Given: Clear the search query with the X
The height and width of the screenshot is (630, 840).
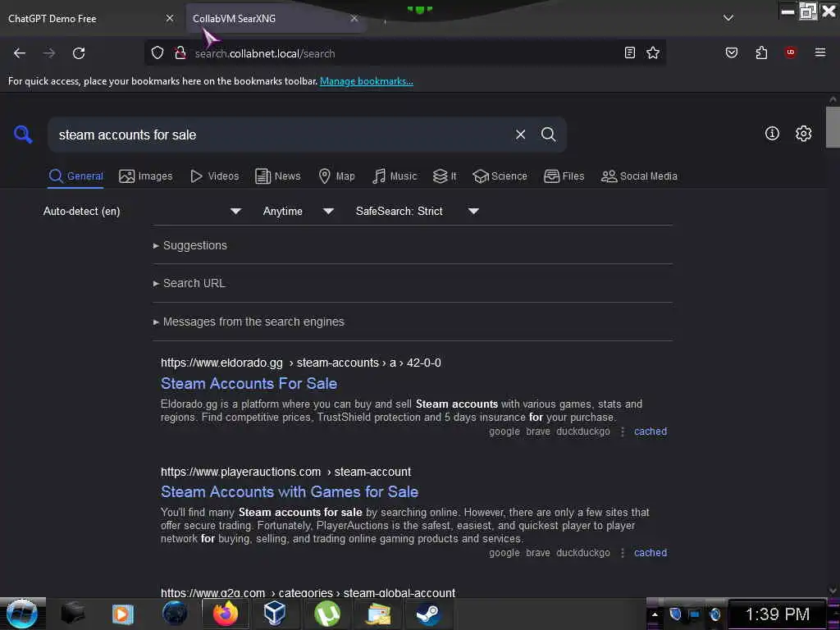Looking at the screenshot, I should click(520, 135).
